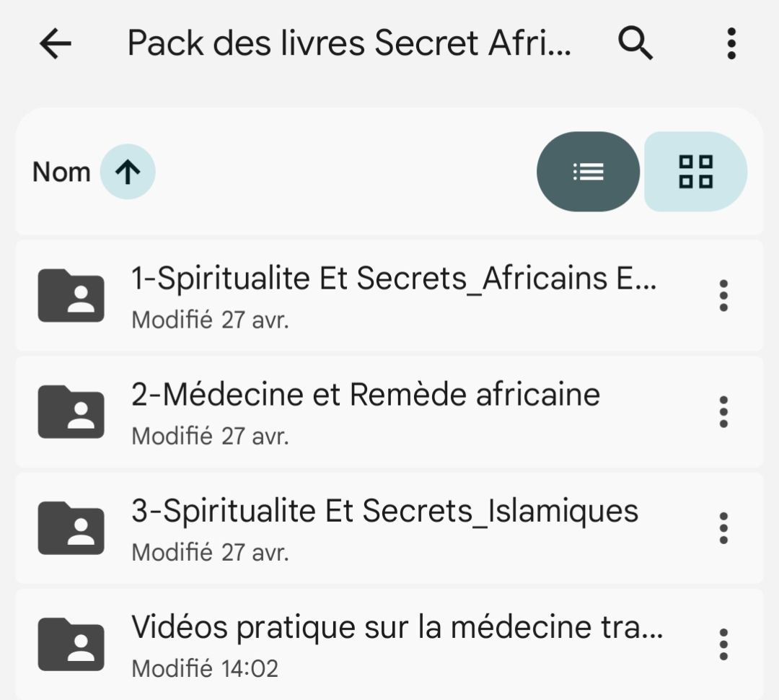Switch to list view
The image size is (779, 700).
point(589,172)
